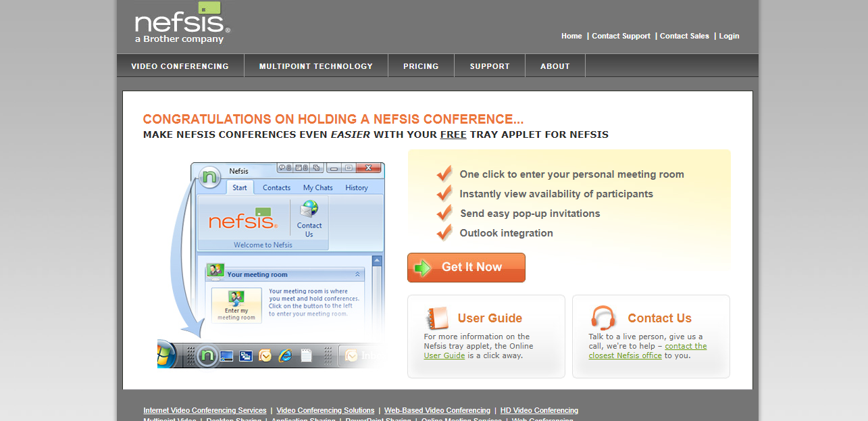Click the Internet Explorer icon in taskbar image

pyautogui.click(x=285, y=355)
